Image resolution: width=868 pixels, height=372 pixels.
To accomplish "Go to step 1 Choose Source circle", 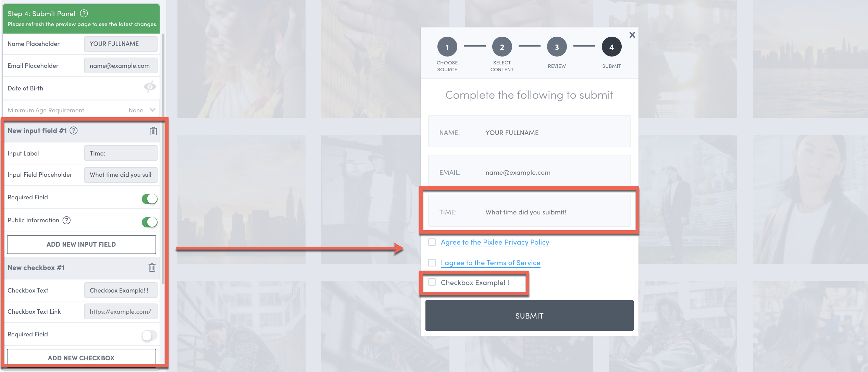I will click(447, 47).
